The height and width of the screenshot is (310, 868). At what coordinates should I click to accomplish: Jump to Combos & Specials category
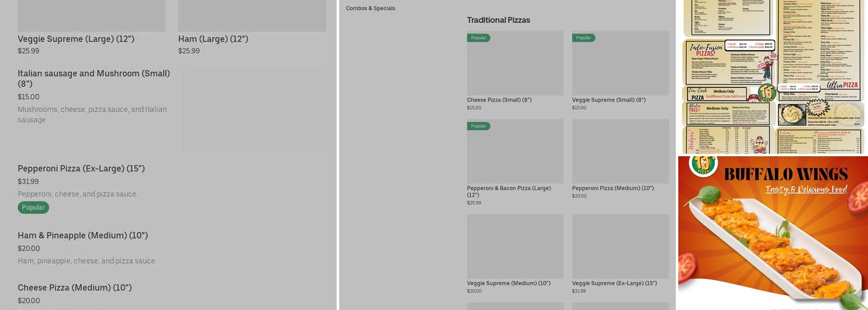coord(370,9)
